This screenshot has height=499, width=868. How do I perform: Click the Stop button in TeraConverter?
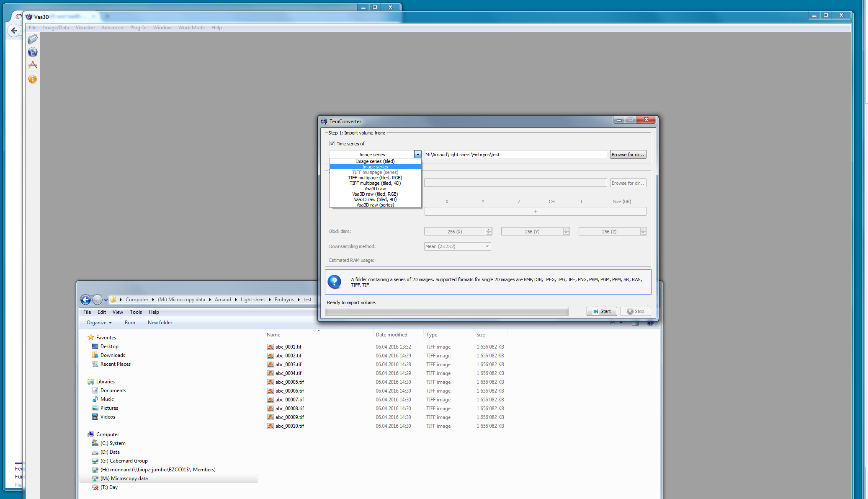pos(635,311)
